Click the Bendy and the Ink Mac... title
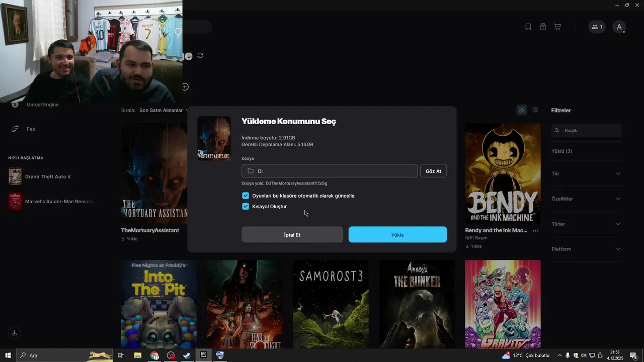 tap(496, 230)
